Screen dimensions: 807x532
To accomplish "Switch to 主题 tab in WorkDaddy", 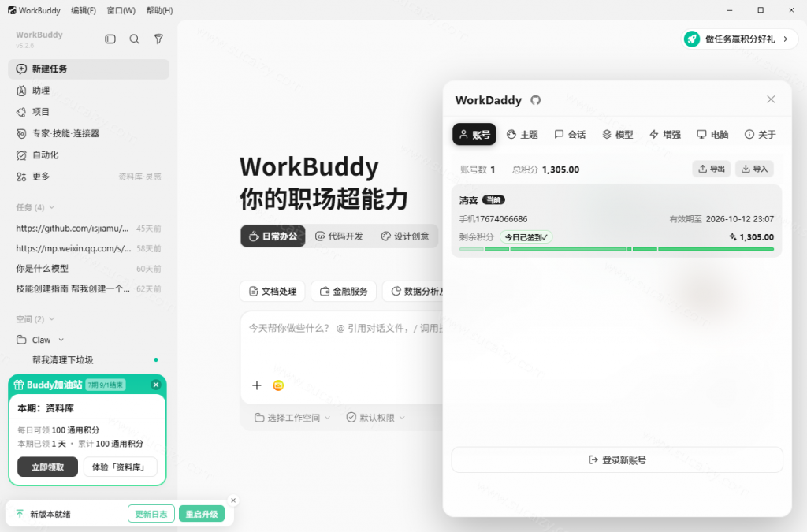I will tap(522, 134).
